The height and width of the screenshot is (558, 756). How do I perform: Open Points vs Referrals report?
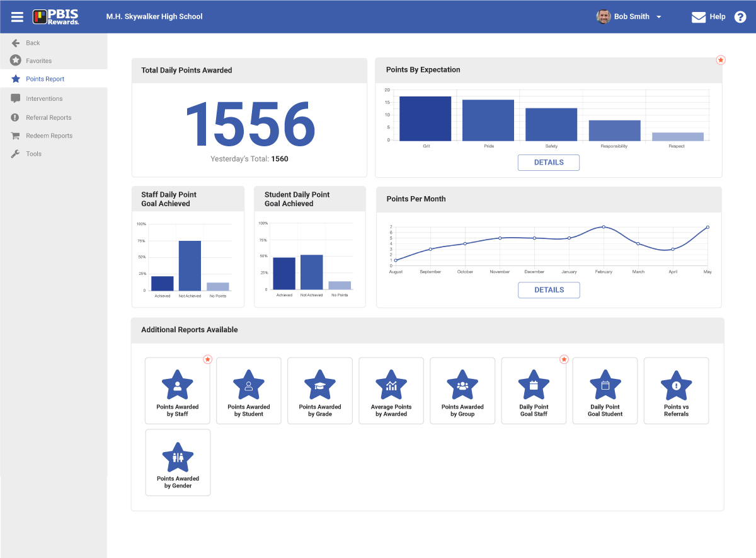pos(676,390)
